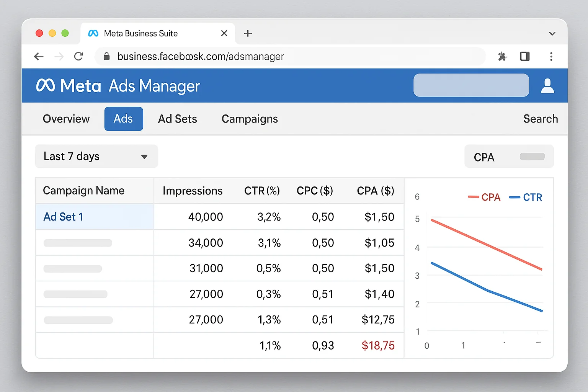Open the side panel icon

[524, 56]
